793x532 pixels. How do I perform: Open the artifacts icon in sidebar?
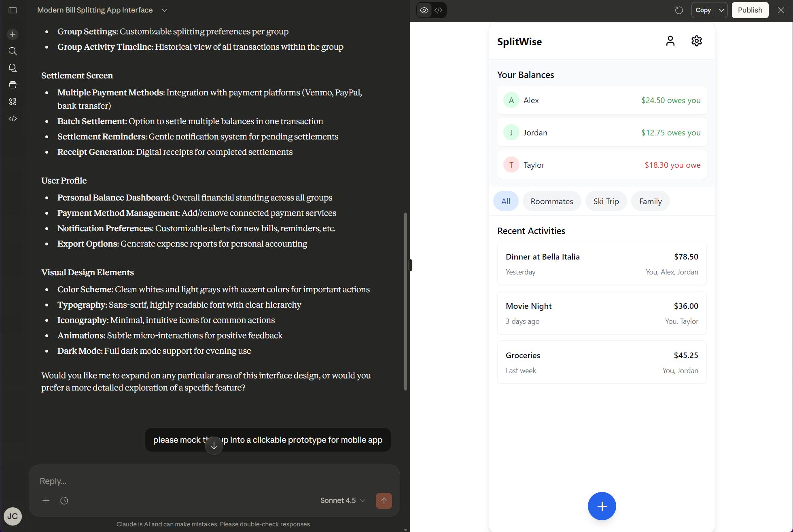13,102
